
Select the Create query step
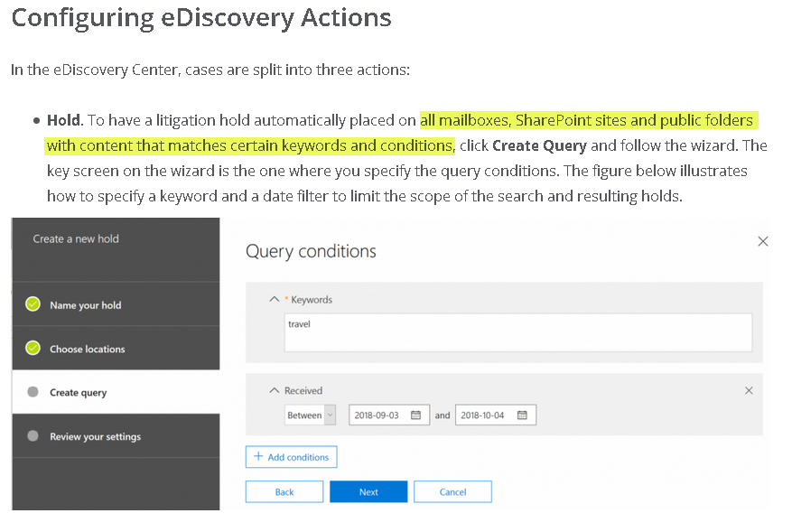pos(116,392)
